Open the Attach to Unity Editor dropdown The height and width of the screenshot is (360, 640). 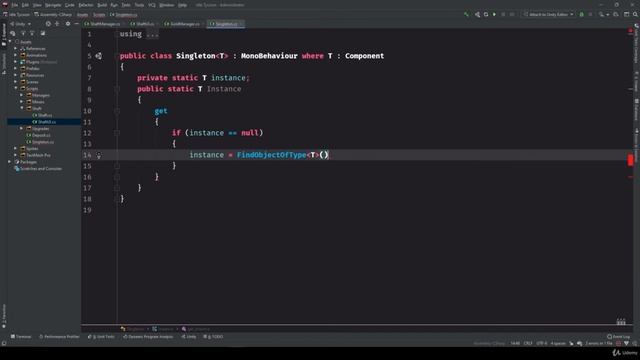pos(549,14)
